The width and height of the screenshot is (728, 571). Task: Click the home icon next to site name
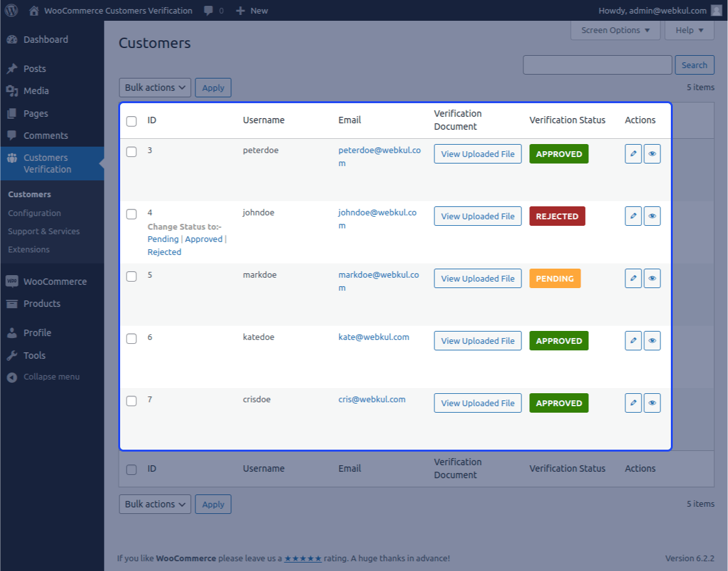point(34,10)
